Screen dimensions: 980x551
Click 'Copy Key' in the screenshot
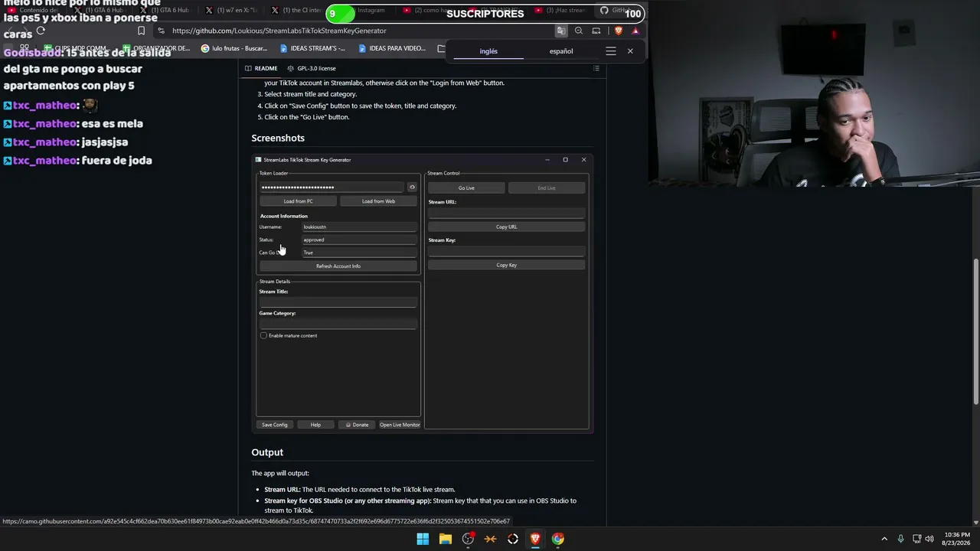point(506,265)
